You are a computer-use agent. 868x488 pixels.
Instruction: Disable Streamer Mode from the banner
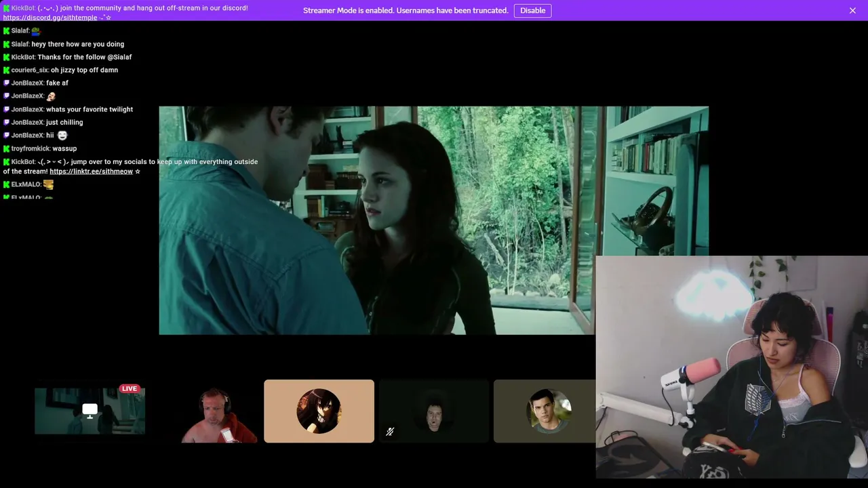coord(532,11)
